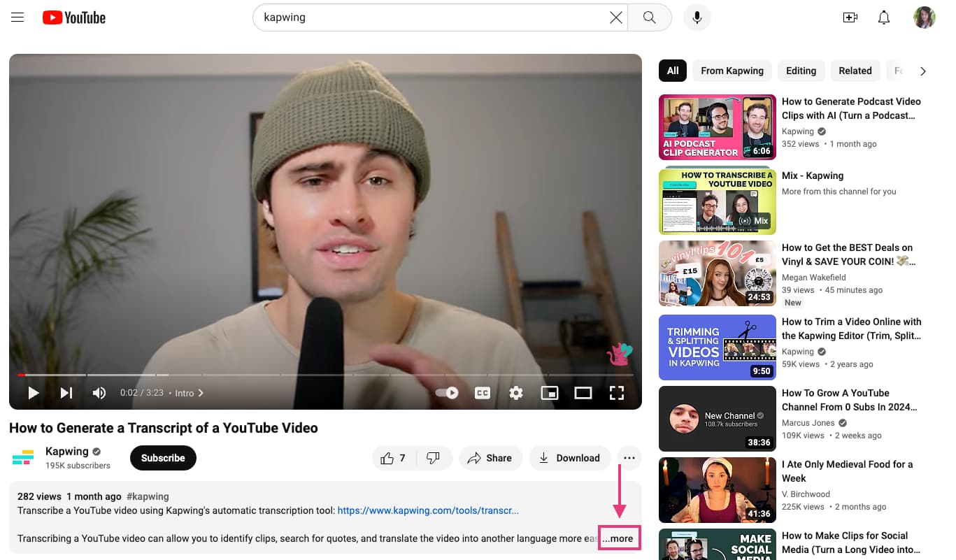Switch to theater mode

click(x=583, y=393)
